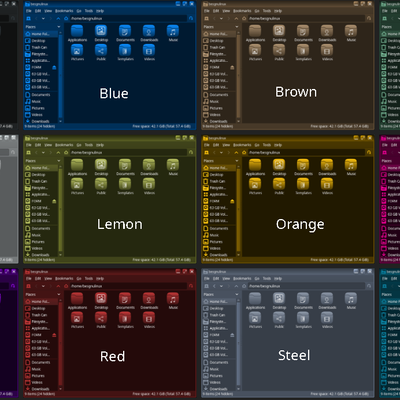
Task: Click the sidebar scrollbar down arrow in the Blue window
Action: point(60,121)
